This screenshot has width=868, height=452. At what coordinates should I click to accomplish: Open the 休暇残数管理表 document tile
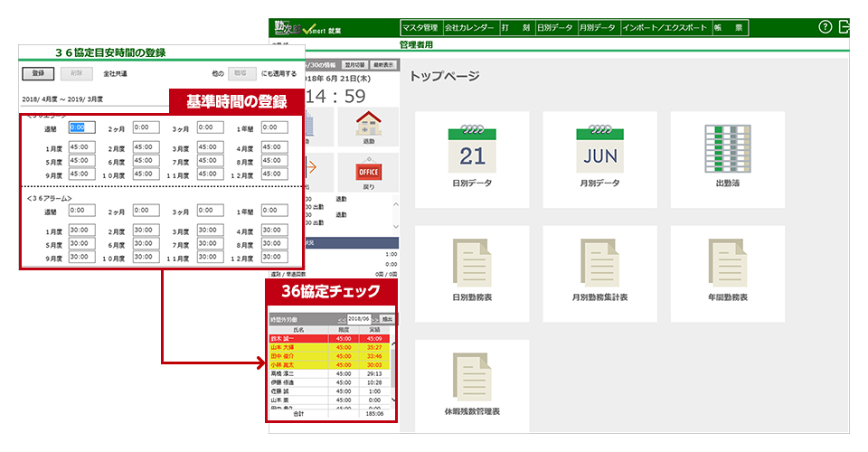(x=472, y=386)
